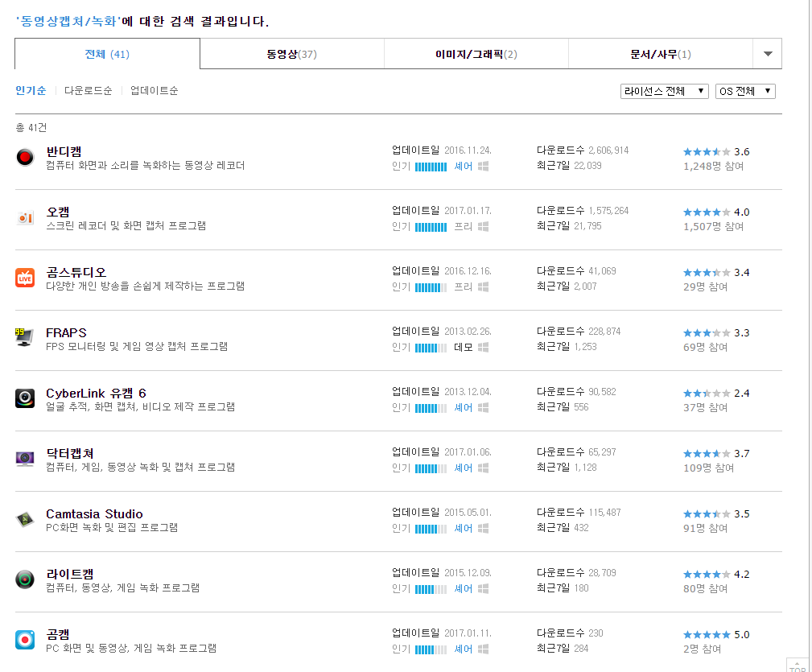Open the 곰스튜디오 LIVE icon
This screenshot has height=672, width=812.
pyautogui.click(x=25, y=278)
